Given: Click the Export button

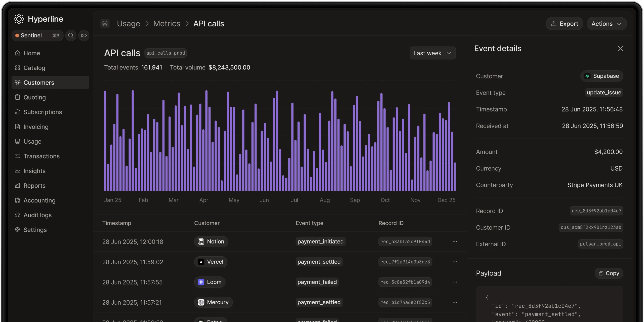Looking at the screenshot, I should click(x=565, y=24).
